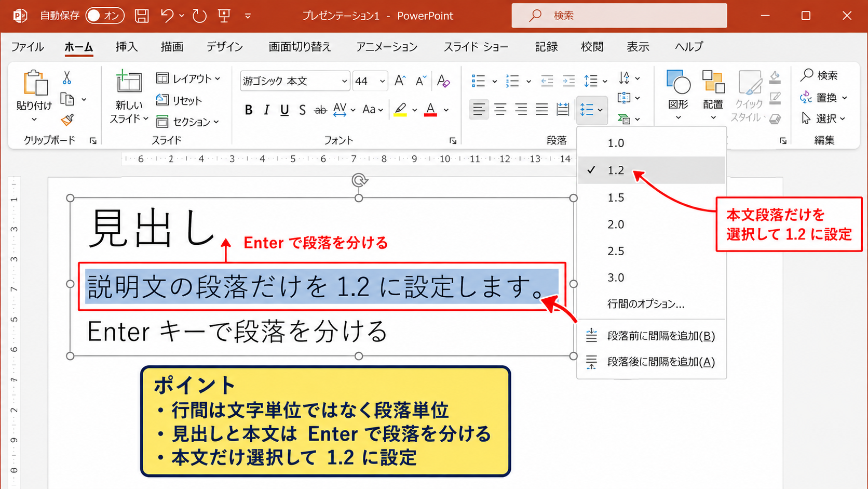Open the font size 44 dropdown
868x489 pixels.
(x=383, y=81)
